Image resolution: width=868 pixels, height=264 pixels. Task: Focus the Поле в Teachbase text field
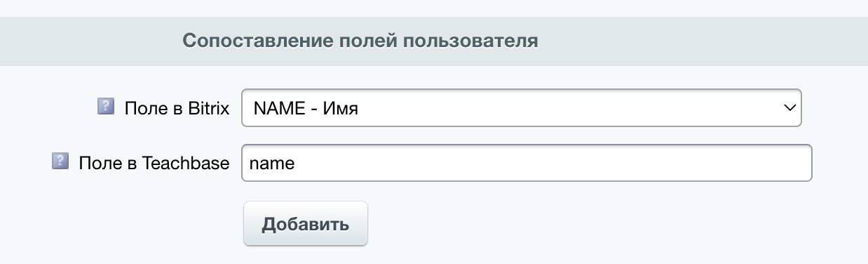click(x=527, y=163)
